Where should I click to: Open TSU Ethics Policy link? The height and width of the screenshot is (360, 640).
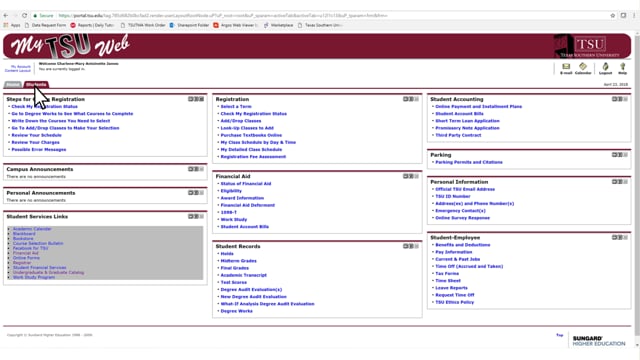455,302
